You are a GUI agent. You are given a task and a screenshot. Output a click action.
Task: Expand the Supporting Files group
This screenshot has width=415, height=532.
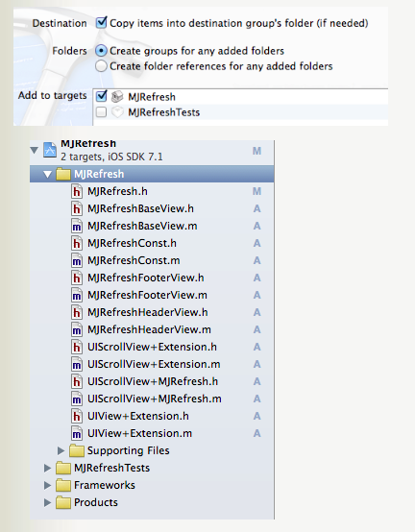(61, 450)
